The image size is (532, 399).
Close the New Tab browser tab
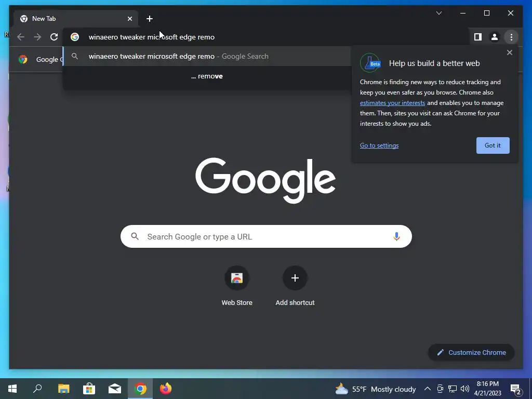(129, 19)
